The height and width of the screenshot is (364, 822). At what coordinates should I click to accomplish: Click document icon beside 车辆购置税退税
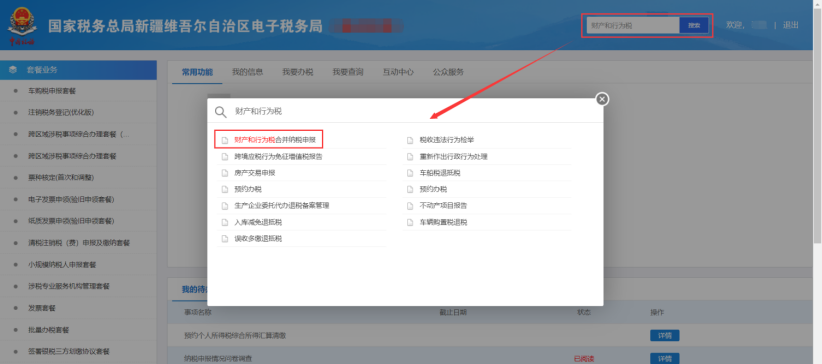pos(410,222)
